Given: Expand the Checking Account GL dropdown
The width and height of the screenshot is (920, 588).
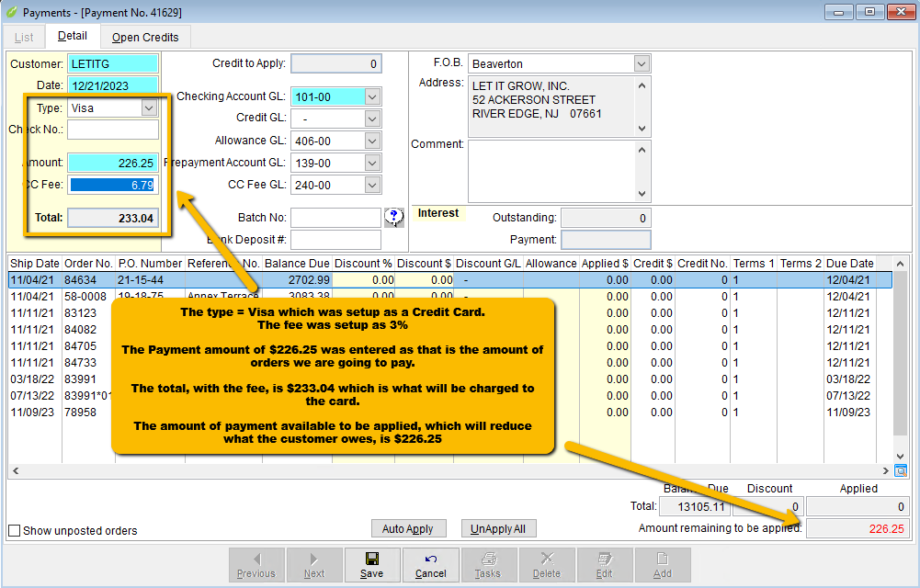Looking at the screenshot, I should (372, 96).
